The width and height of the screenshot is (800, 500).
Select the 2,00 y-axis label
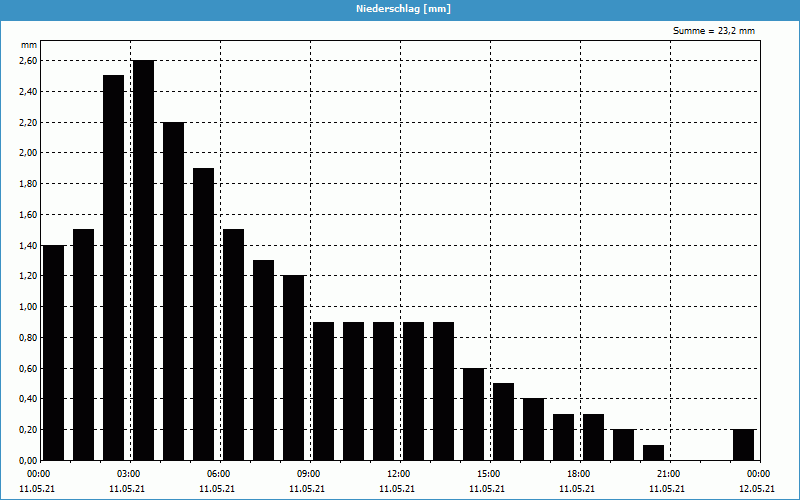click(x=29, y=153)
